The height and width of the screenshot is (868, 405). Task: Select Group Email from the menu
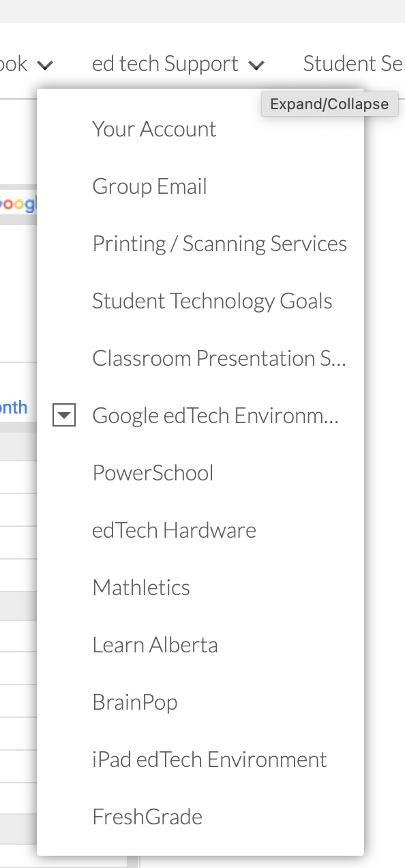[x=149, y=186]
